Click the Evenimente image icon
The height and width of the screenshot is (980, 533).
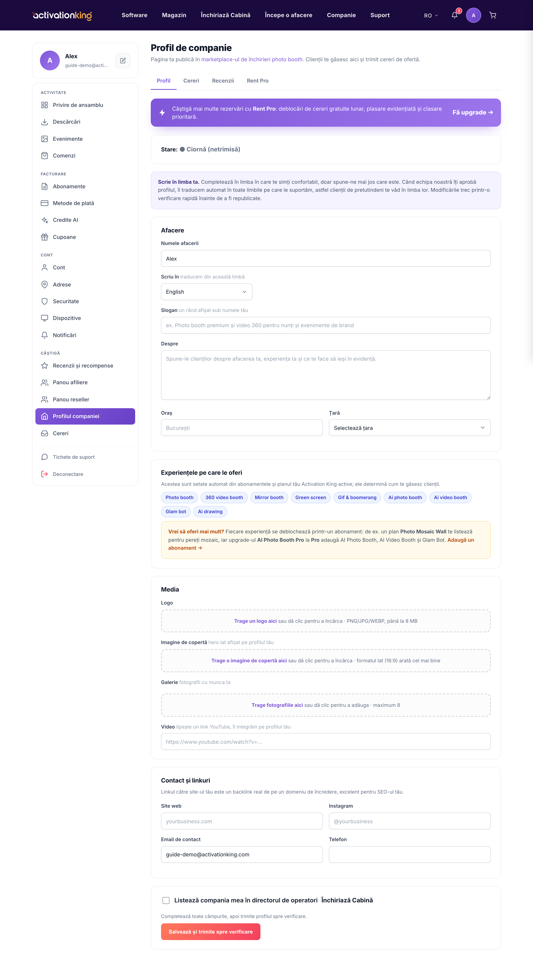point(45,139)
